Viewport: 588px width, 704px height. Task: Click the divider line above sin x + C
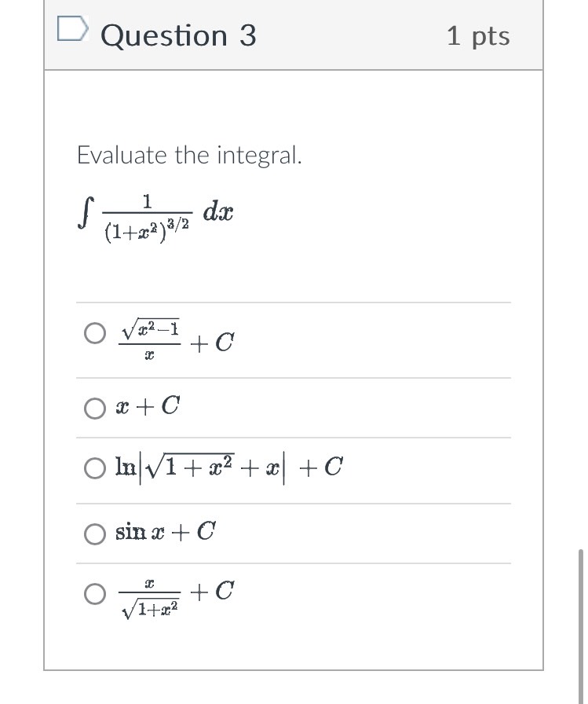294,501
